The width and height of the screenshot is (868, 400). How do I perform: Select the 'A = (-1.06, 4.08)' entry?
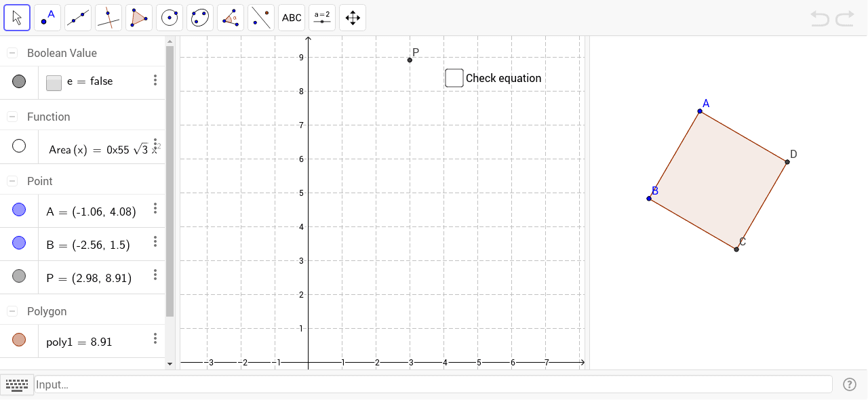tap(91, 212)
